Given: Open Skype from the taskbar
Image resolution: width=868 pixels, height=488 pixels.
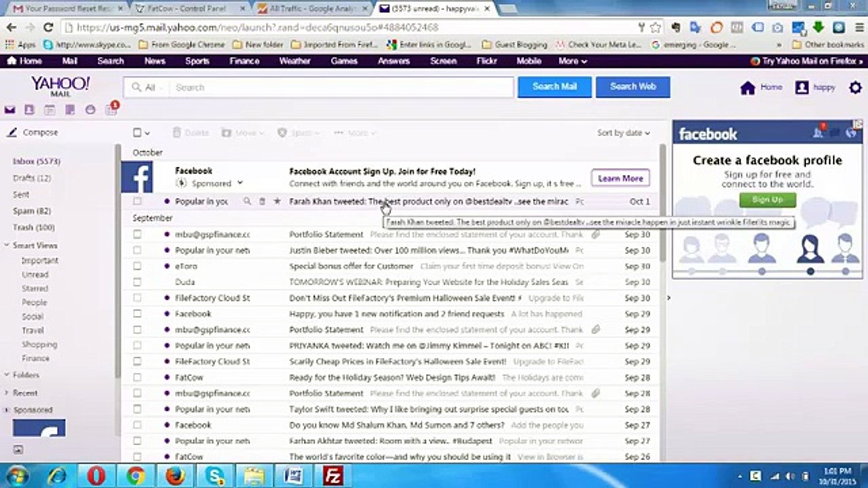Looking at the screenshot, I should click(215, 476).
